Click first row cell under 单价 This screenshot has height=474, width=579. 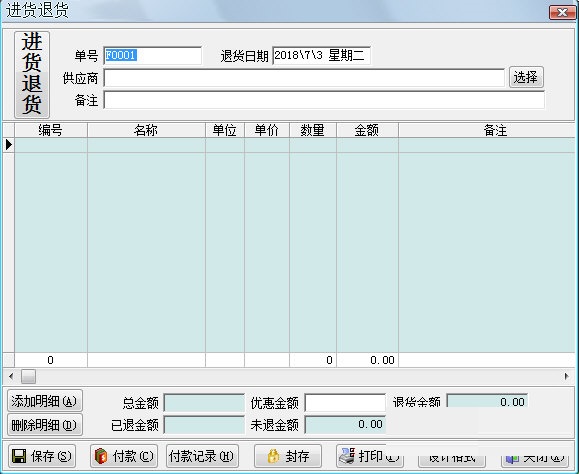[267, 145]
